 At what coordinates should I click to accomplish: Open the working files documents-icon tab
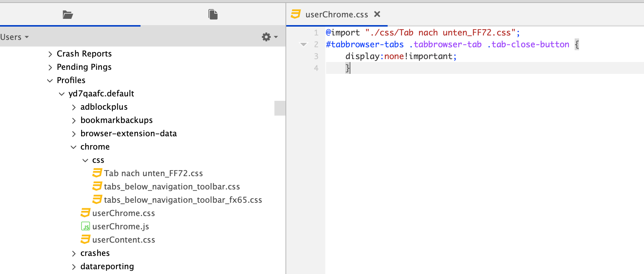pyautogui.click(x=213, y=15)
